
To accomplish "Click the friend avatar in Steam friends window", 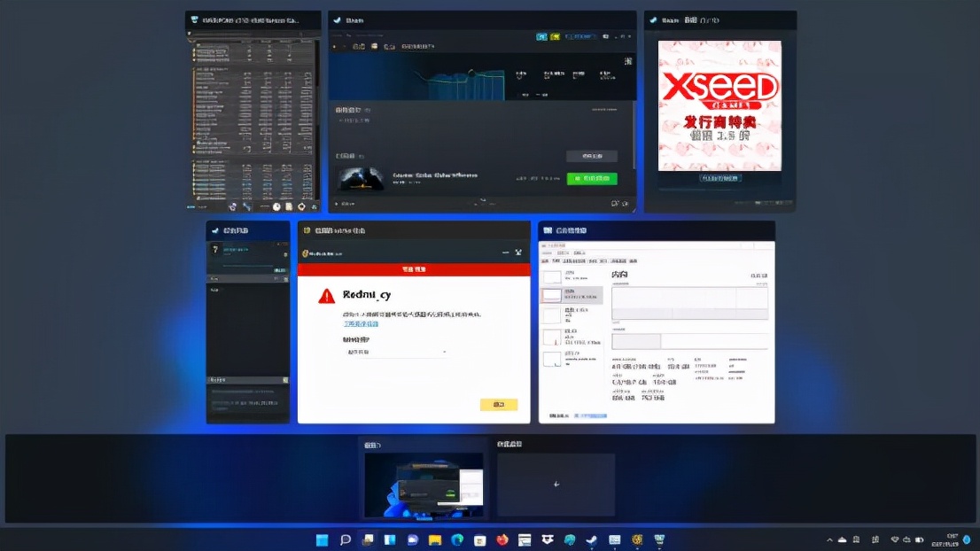I will tap(215, 250).
